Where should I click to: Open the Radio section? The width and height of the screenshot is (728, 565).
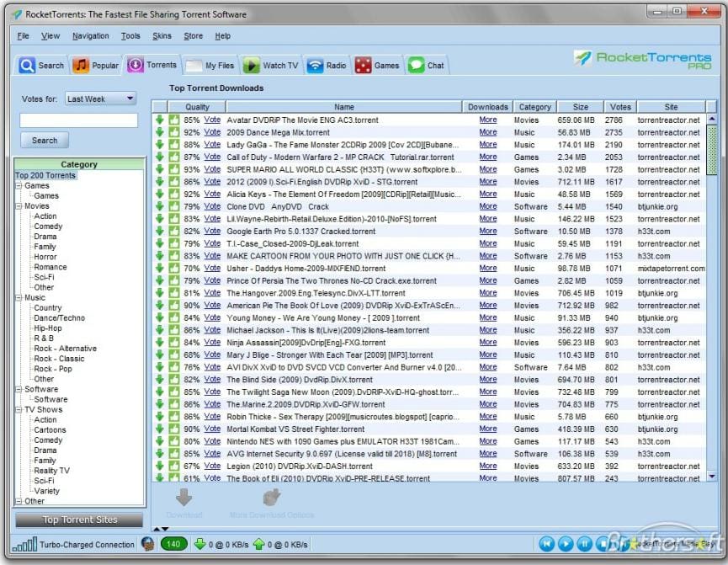[327, 65]
